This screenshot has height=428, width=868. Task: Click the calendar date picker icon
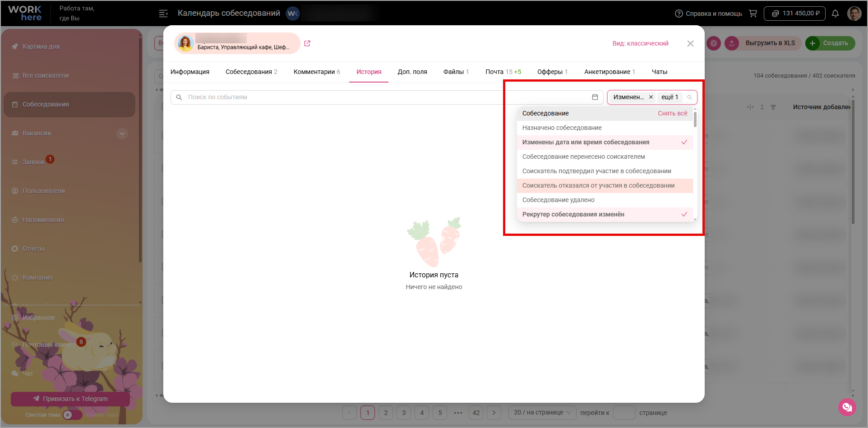pyautogui.click(x=595, y=97)
